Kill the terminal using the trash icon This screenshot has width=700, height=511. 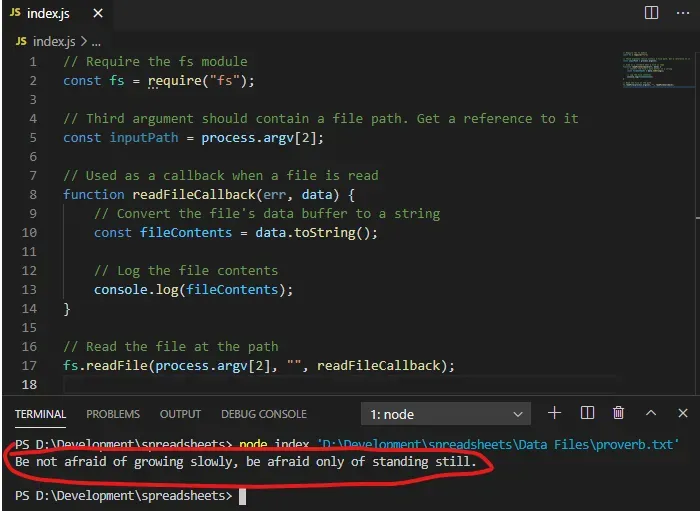coord(618,413)
